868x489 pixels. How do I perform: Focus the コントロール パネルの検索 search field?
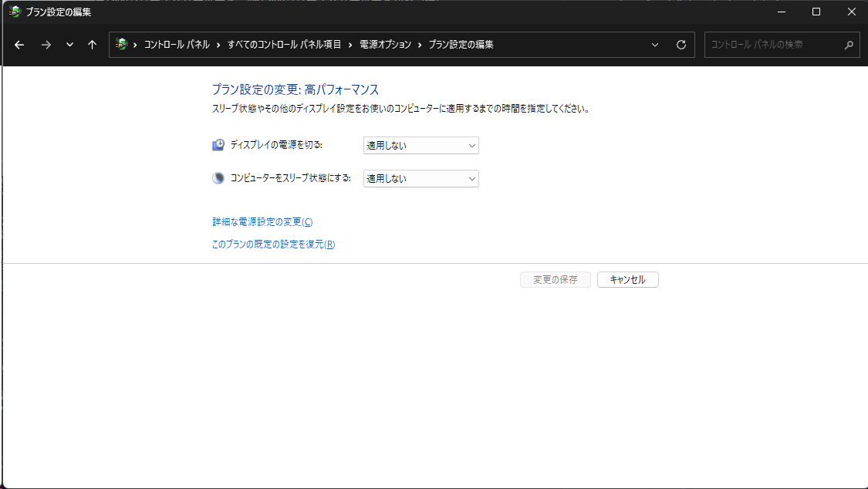(x=772, y=45)
